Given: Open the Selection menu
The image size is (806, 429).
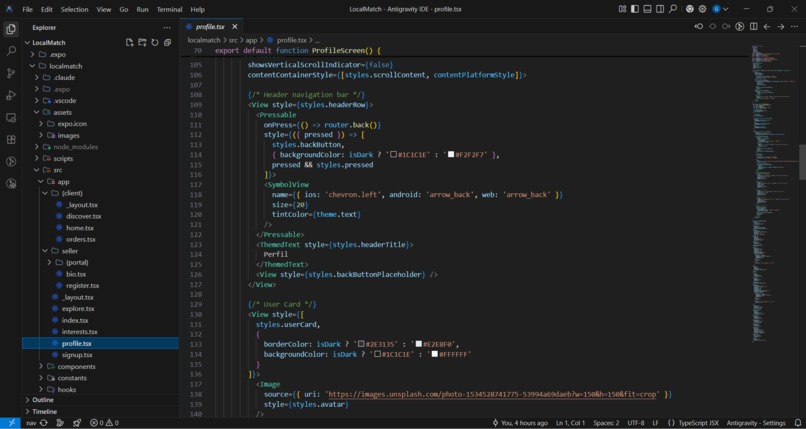Looking at the screenshot, I should (75, 9).
